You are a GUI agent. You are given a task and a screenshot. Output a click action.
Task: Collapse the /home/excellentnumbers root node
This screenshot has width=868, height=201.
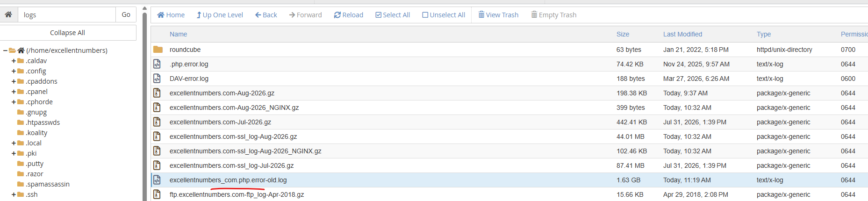[5, 50]
